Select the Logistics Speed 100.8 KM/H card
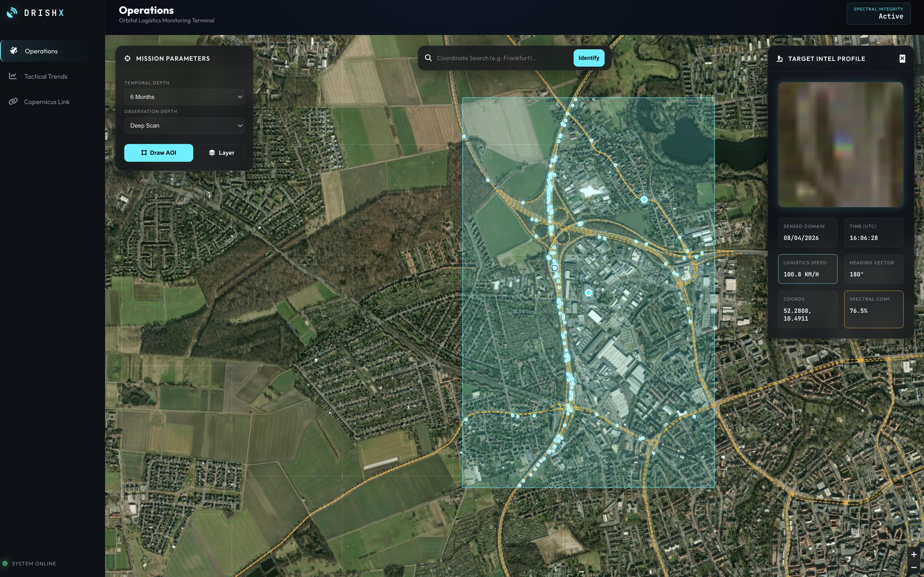The height and width of the screenshot is (577, 924). click(807, 269)
